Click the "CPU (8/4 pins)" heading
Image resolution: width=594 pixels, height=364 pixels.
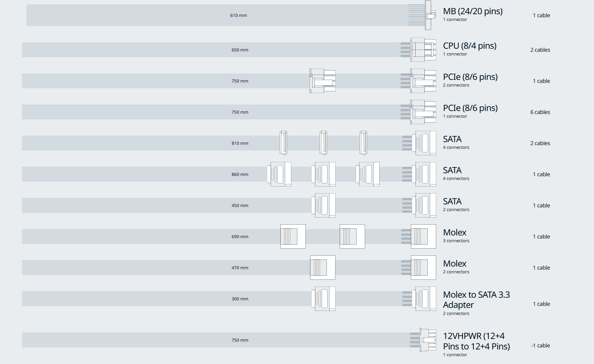469,46
